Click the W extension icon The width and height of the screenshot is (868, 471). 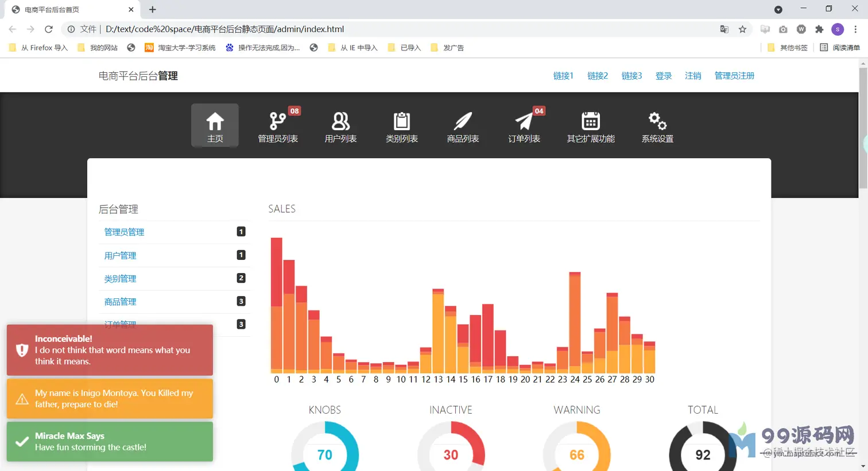(x=801, y=29)
